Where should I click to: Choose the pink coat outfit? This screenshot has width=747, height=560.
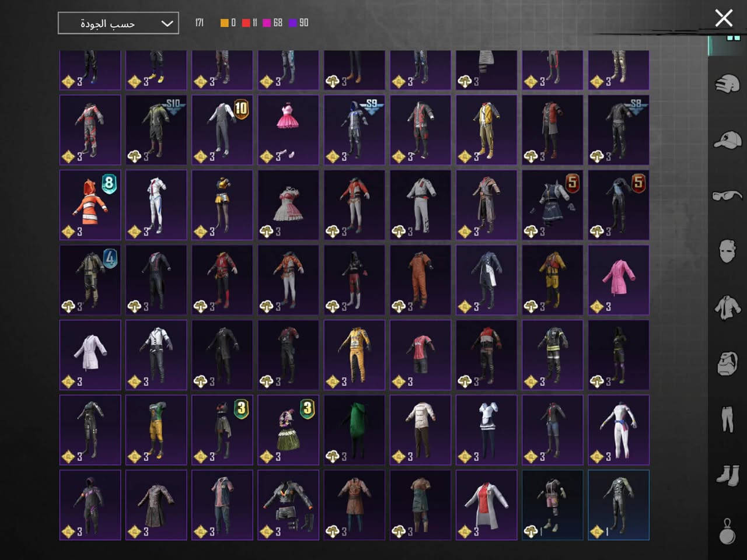619,280
